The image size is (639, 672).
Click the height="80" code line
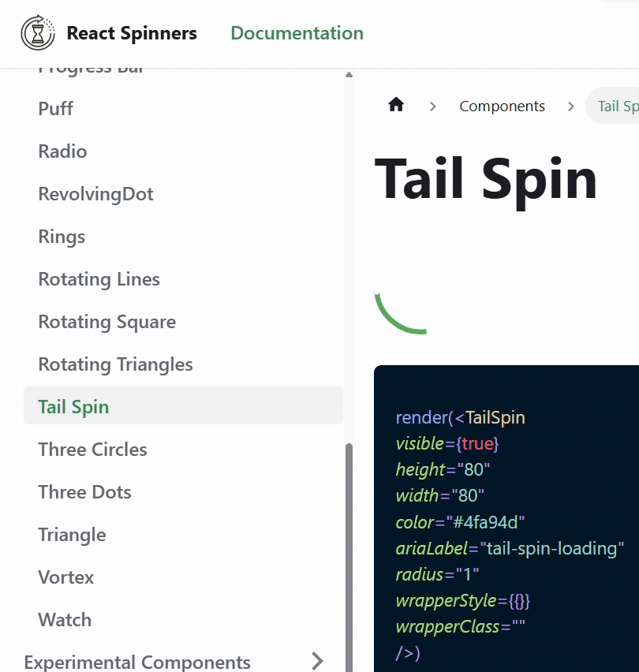443,470
